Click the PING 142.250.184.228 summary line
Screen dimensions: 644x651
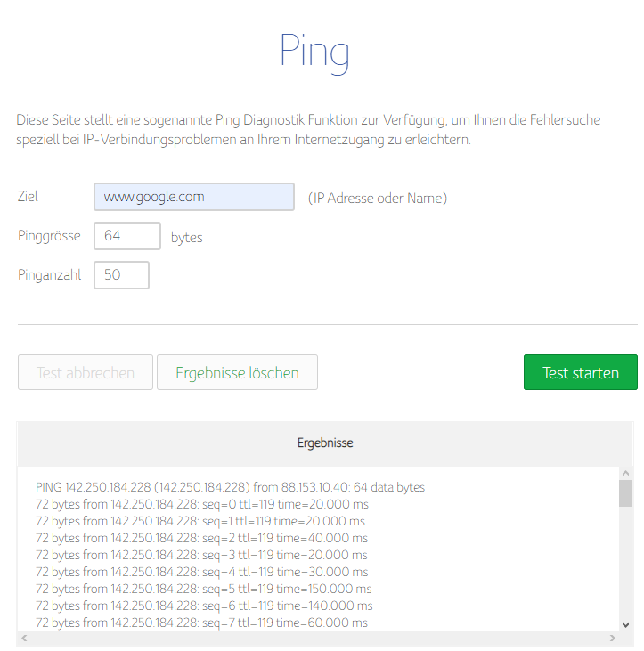(x=230, y=487)
